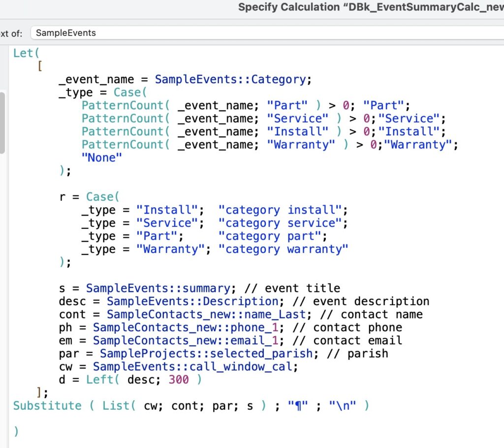The height and width of the screenshot is (448, 504).
Task: Click the vertical scrollbar thumb beside the code
Action: pos(2,123)
